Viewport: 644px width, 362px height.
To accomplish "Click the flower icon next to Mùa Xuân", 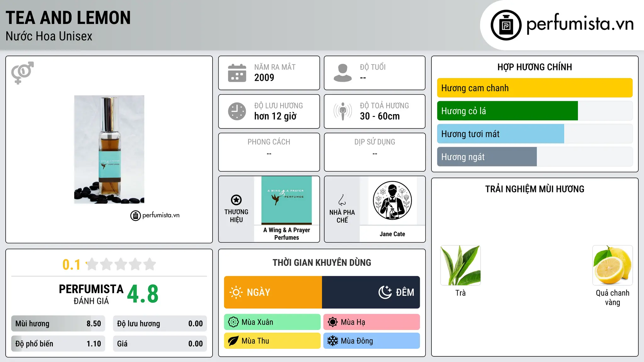I will click(x=233, y=322).
